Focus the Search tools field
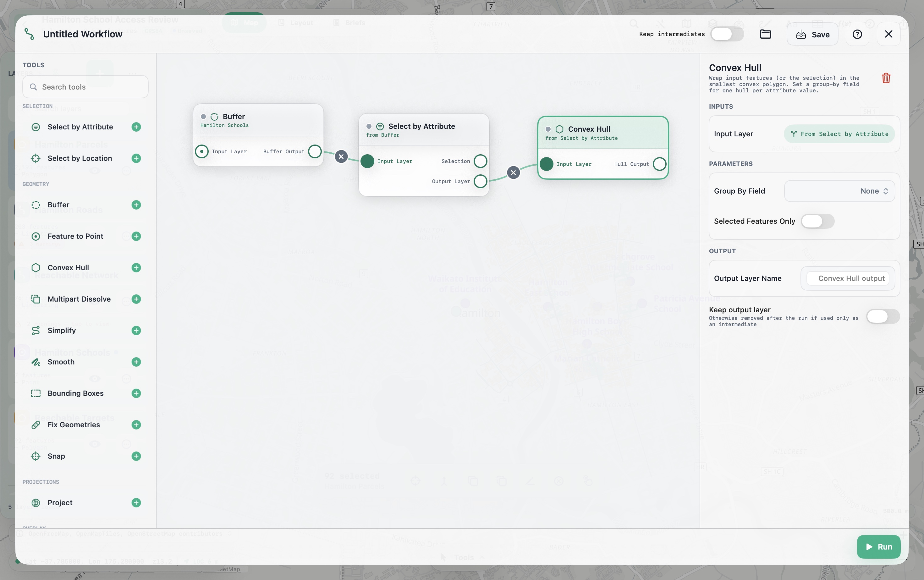 [85, 87]
